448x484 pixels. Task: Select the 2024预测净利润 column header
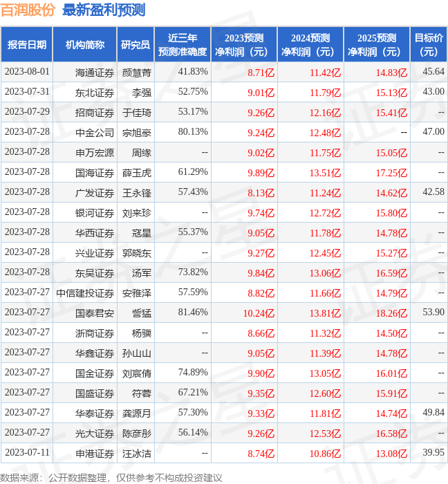[310, 44]
